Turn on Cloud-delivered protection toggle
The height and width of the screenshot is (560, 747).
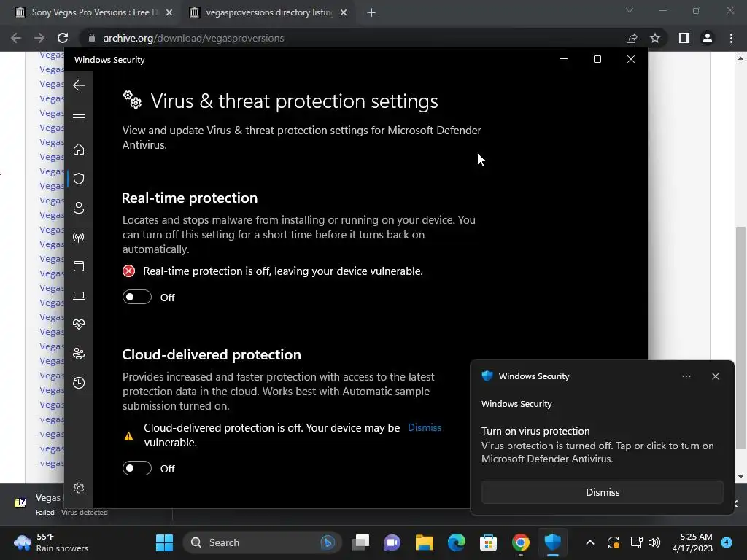click(x=137, y=469)
